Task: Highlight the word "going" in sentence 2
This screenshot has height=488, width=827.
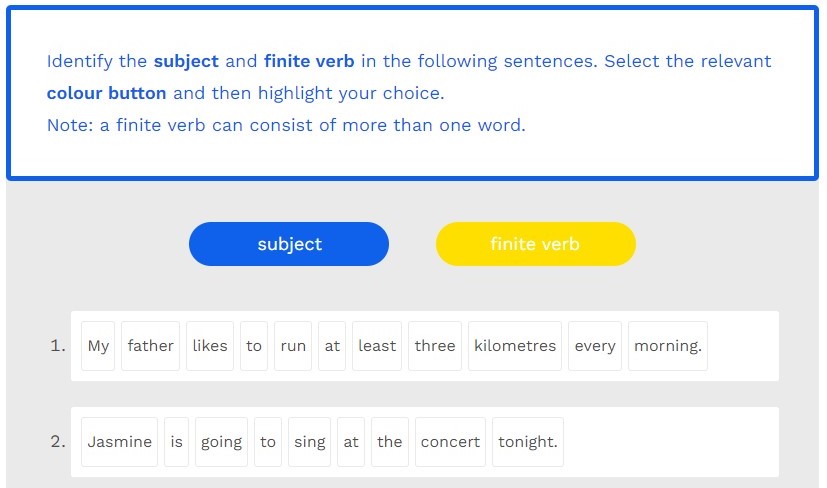Action: coord(221,442)
